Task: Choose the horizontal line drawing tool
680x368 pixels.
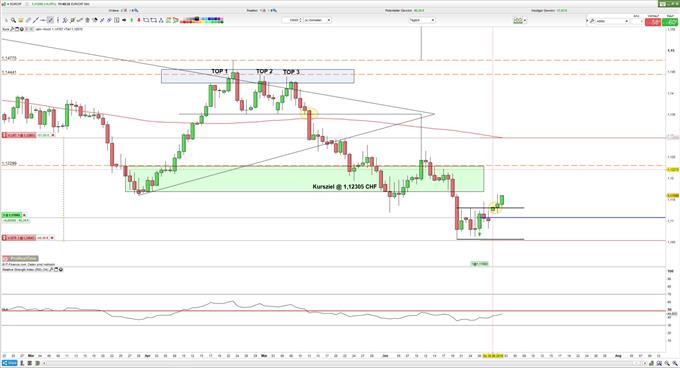Action: point(42,20)
